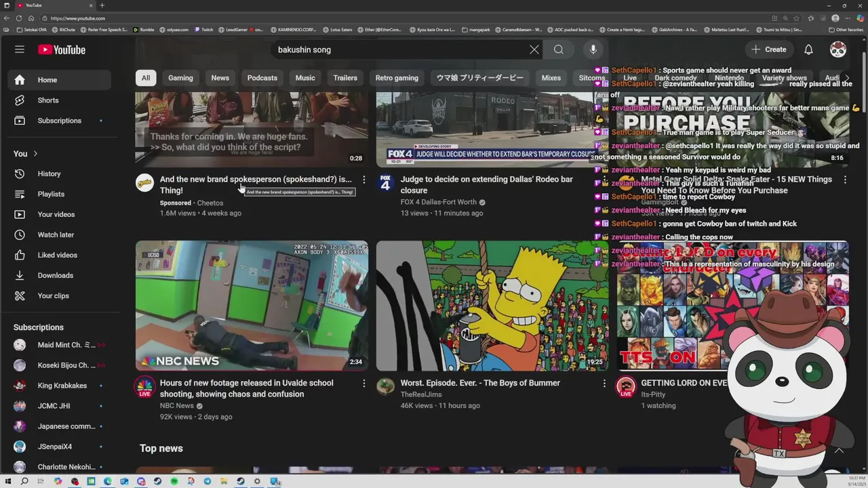Open 'Judge to decide on extending Dallas' title
This screenshot has height=488, width=868.
point(486,185)
